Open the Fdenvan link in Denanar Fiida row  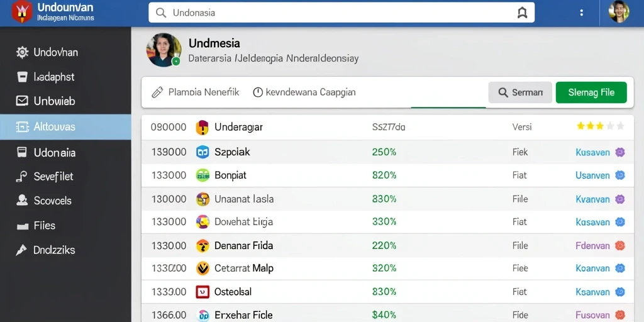[592, 246]
